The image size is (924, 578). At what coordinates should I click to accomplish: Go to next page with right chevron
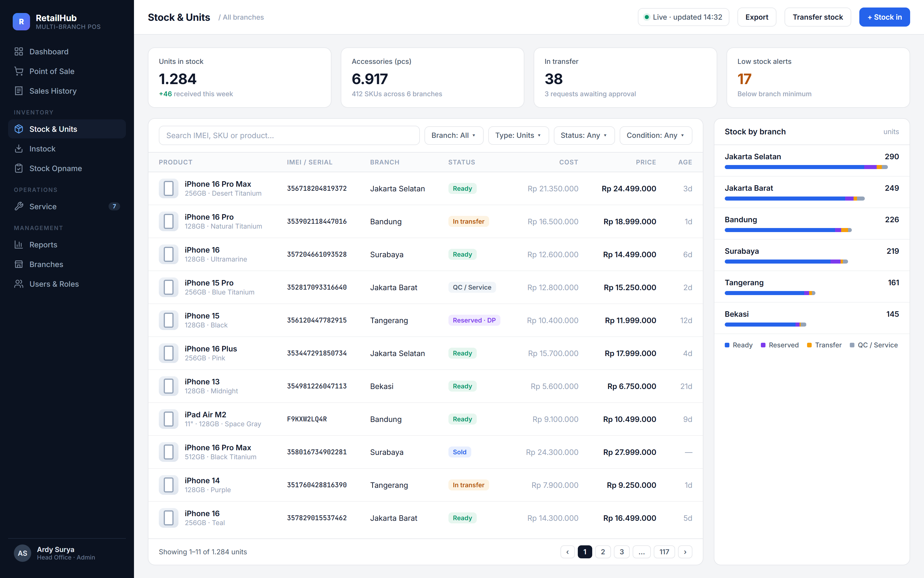tap(685, 552)
